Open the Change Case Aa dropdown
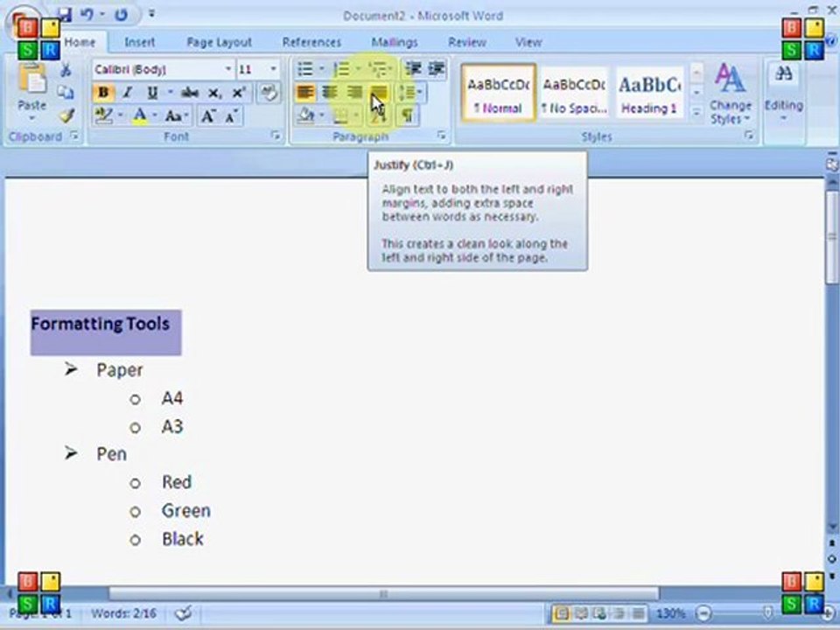The height and width of the screenshot is (630, 840). [176, 115]
